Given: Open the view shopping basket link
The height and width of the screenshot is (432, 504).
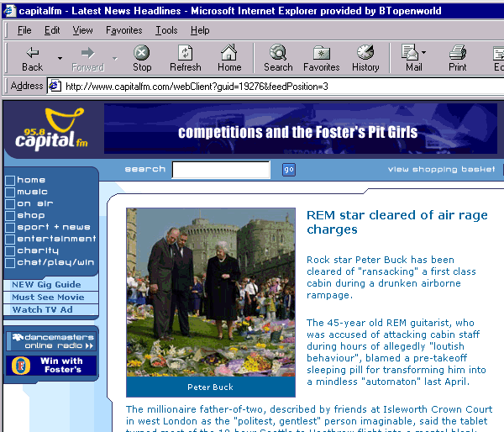Looking at the screenshot, I should [x=441, y=169].
